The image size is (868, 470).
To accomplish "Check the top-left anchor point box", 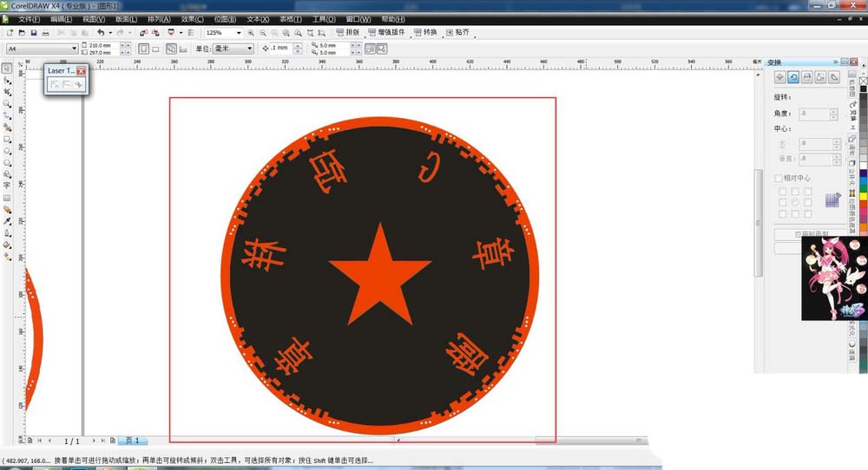I will (781, 192).
